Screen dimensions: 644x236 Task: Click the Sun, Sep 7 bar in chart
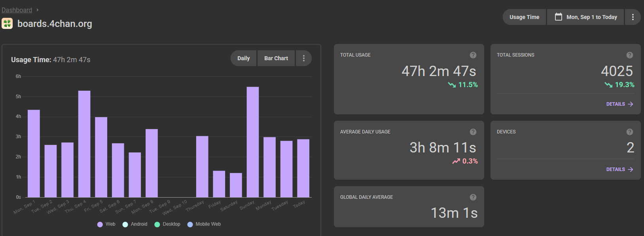pos(135,175)
